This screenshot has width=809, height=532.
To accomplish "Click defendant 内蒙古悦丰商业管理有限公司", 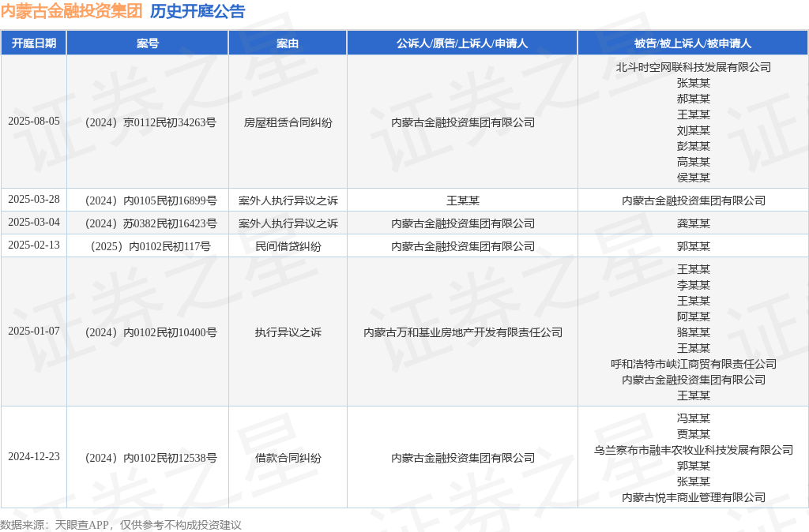I will tap(694, 497).
